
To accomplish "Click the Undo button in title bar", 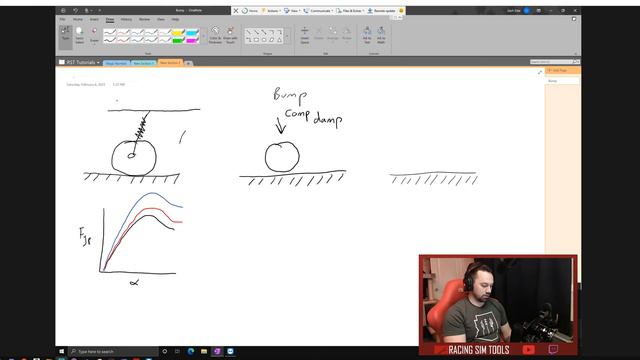I will click(76, 11).
